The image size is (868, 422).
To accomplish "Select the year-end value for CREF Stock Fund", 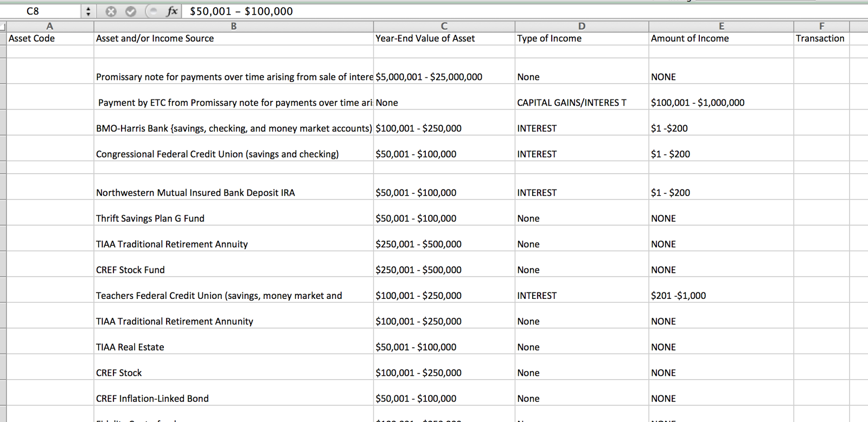I will point(444,264).
